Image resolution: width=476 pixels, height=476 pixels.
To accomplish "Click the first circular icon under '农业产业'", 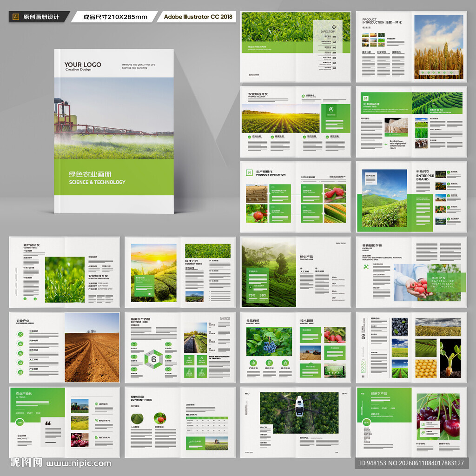I will [x=20, y=334].
